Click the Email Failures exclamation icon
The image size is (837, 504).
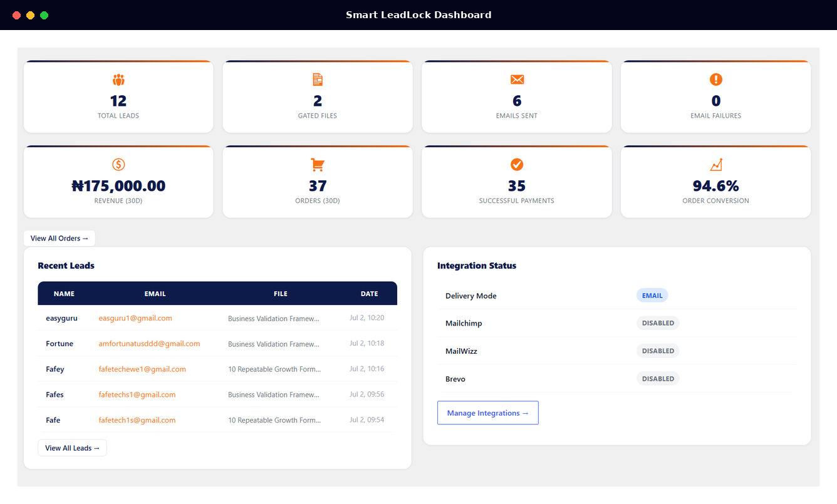tap(716, 80)
